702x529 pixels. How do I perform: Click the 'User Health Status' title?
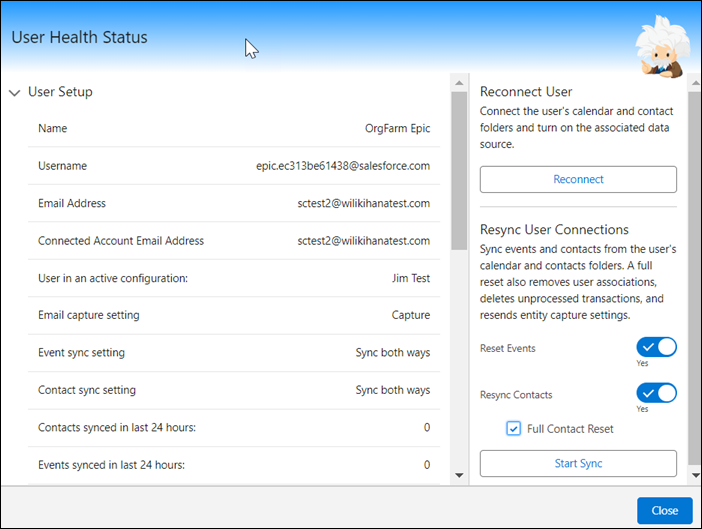click(79, 37)
